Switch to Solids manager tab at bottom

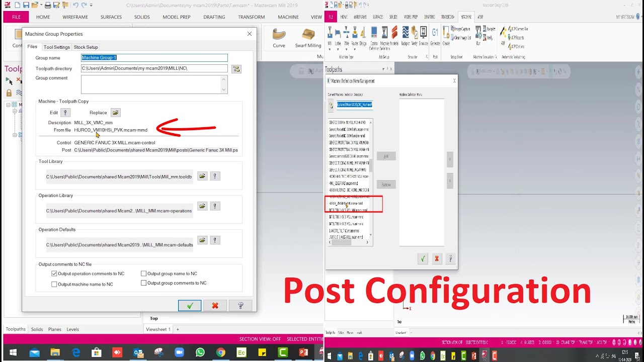click(x=37, y=329)
